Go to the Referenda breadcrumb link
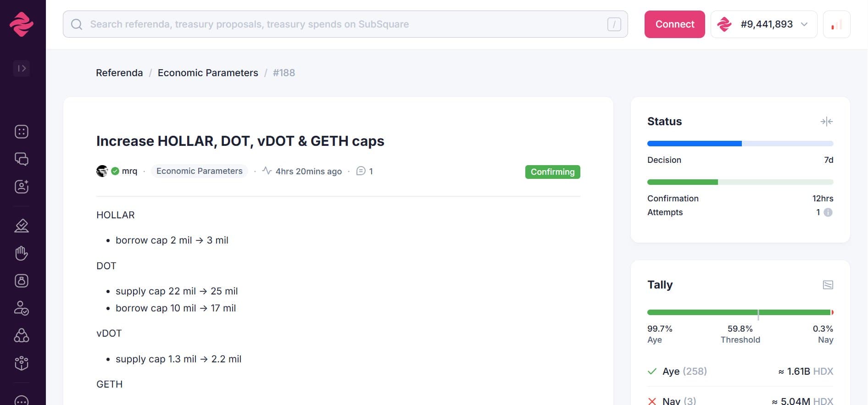 [x=119, y=73]
